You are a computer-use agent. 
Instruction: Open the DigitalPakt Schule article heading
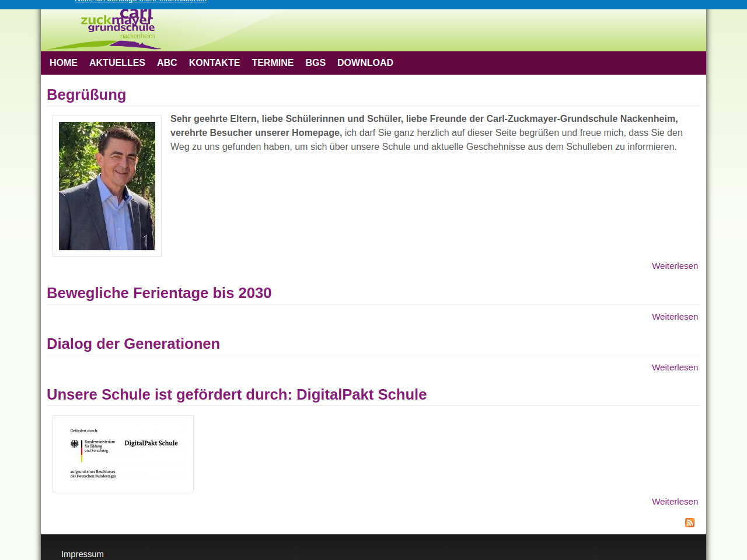pyautogui.click(x=236, y=394)
